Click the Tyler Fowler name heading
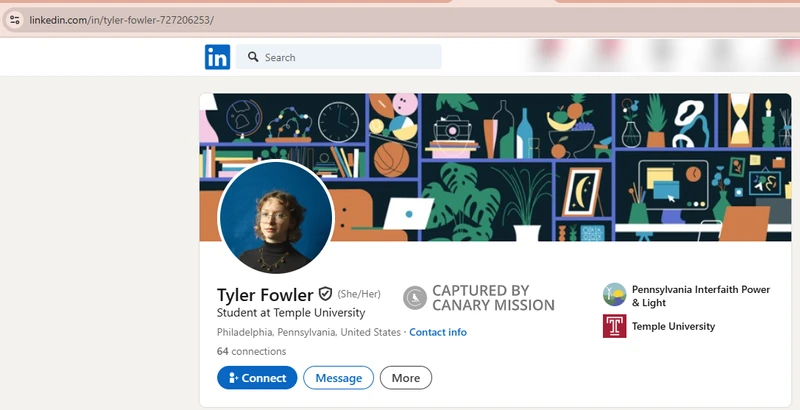Image resolution: width=800 pixels, height=410 pixels. pyautogui.click(x=265, y=295)
